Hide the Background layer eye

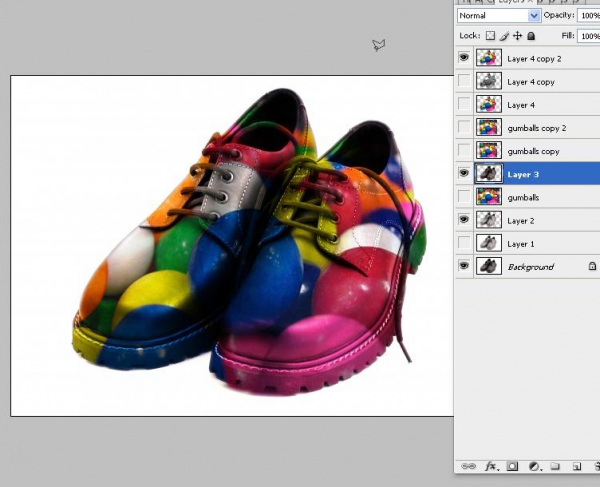pos(464,265)
